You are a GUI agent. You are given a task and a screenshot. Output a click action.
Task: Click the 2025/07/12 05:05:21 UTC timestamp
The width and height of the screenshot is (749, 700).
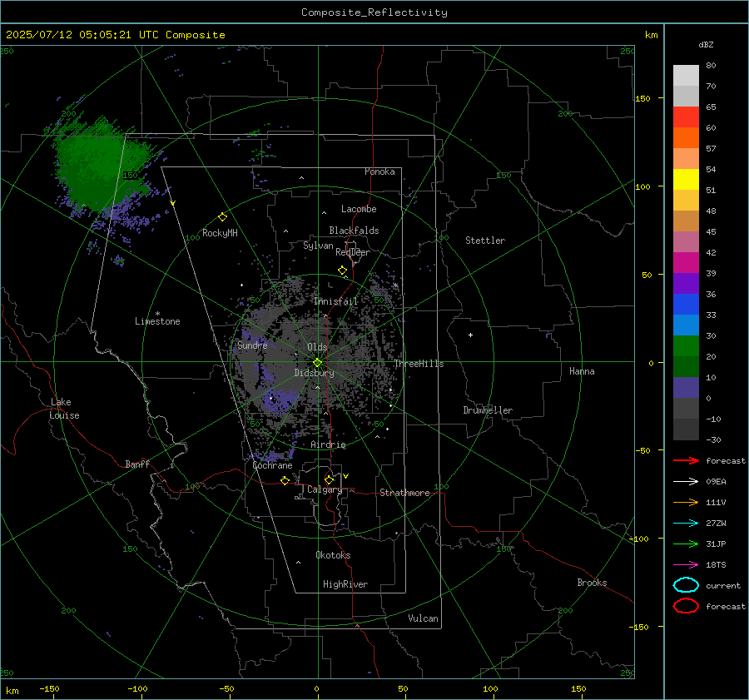click(82, 35)
